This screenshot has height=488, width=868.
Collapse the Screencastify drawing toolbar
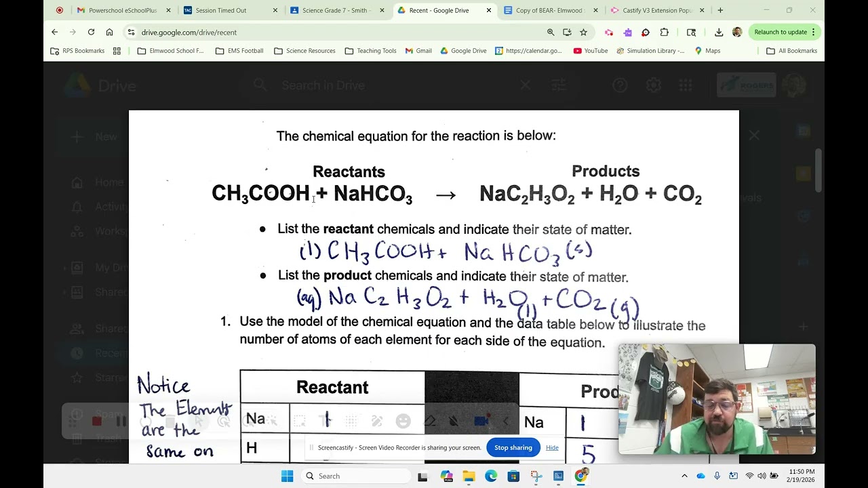[505, 421]
